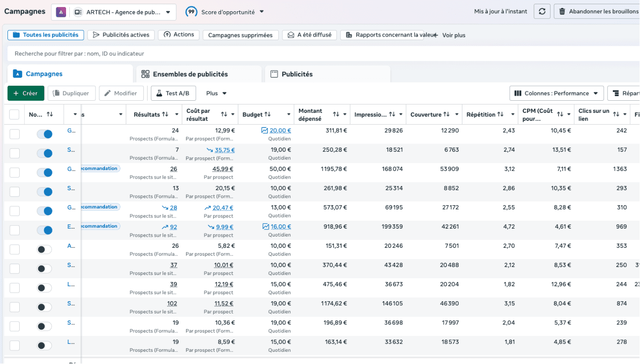Click the opportunity score 99 circle icon
This screenshot has height=364, width=640.
coord(191,12)
